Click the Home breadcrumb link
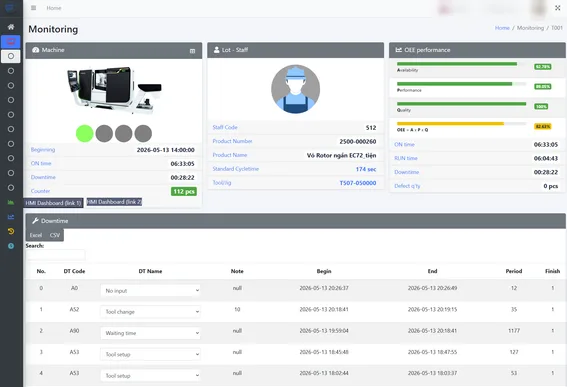Screen dimensions: 567x387 pos(502,28)
